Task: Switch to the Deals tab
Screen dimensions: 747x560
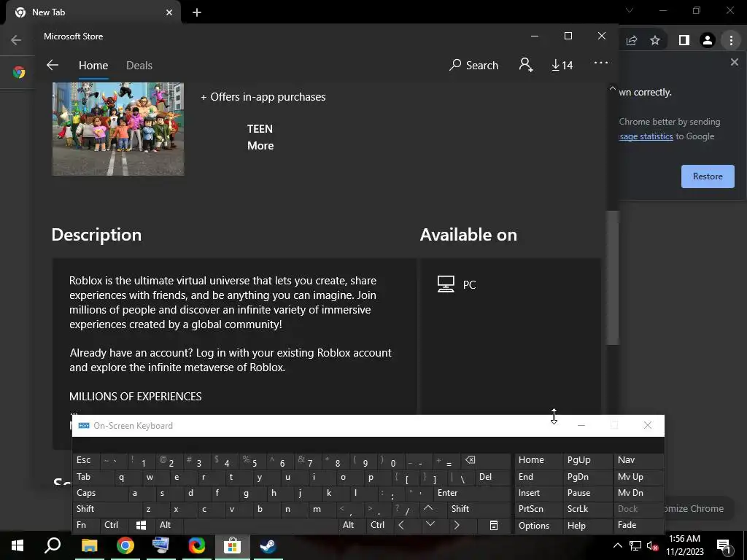Action: pyautogui.click(x=139, y=65)
